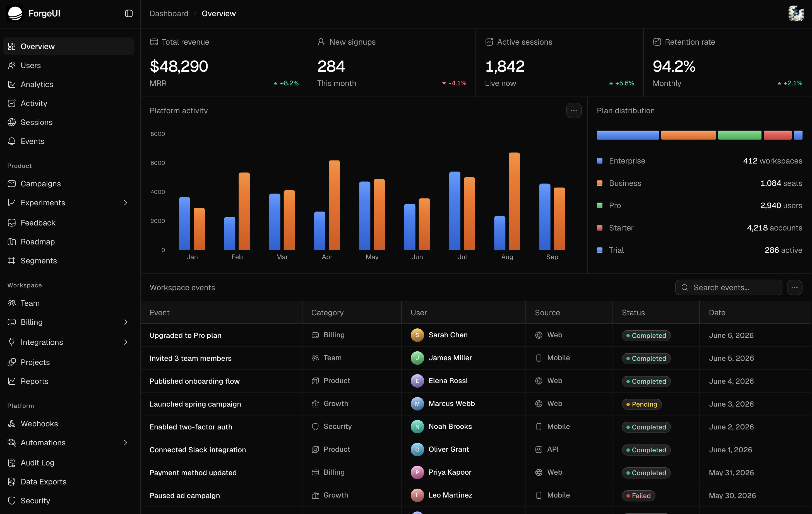Click the Security shield icon in sidebar
Image resolution: width=812 pixels, height=514 pixels.
click(x=12, y=501)
